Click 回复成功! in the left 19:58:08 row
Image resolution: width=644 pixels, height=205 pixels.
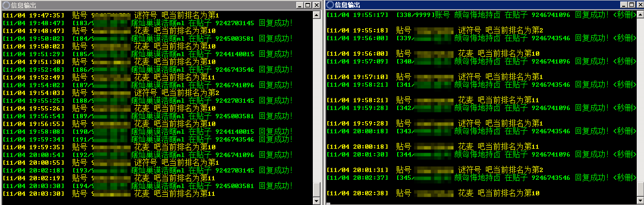click(276, 132)
